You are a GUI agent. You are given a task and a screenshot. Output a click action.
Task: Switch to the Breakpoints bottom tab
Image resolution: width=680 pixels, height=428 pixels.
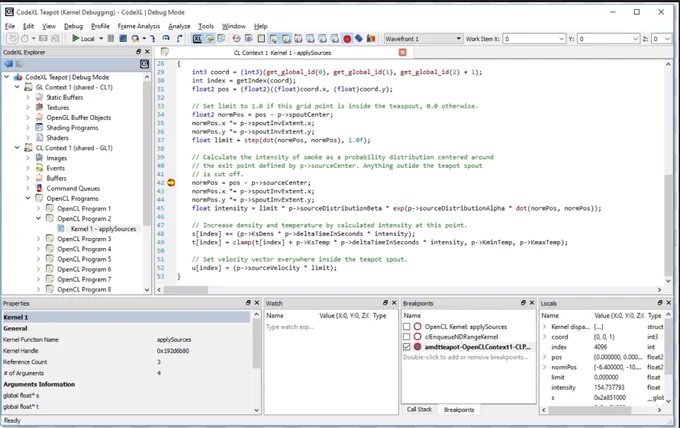(459, 409)
